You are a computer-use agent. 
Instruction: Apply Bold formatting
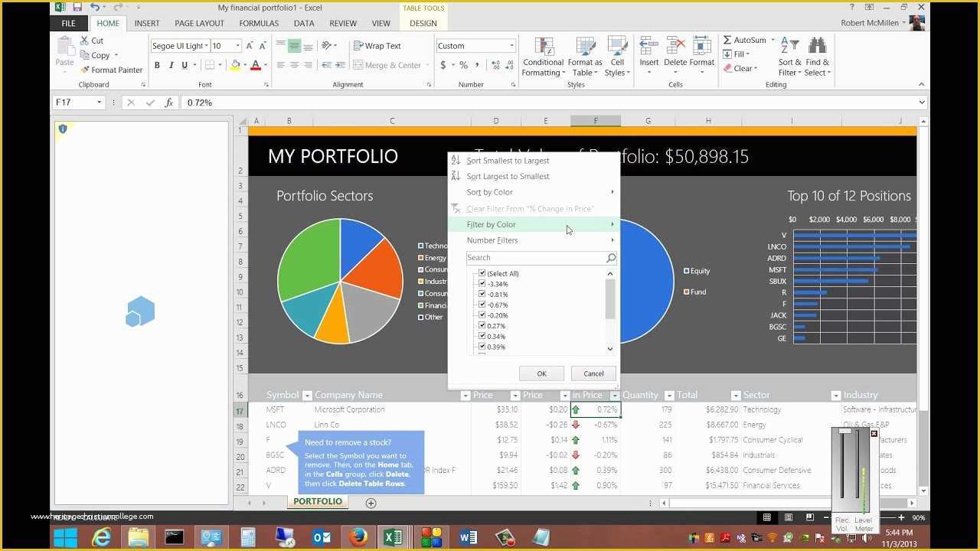pyautogui.click(x=157, y=66)
